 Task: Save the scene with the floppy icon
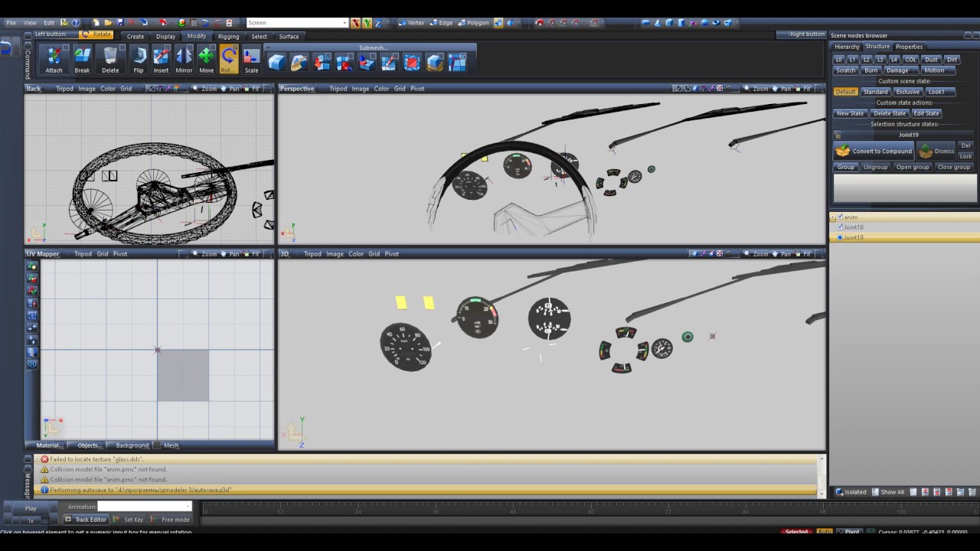pyautogui.click(x=120, y=23)
